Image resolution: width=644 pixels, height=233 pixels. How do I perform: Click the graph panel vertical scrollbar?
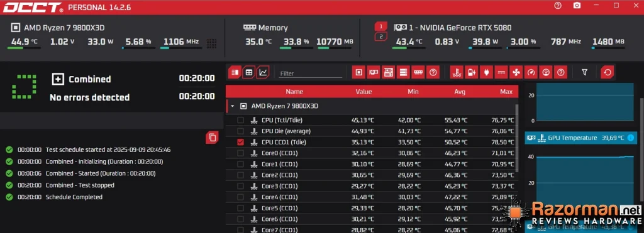[642, 149]
